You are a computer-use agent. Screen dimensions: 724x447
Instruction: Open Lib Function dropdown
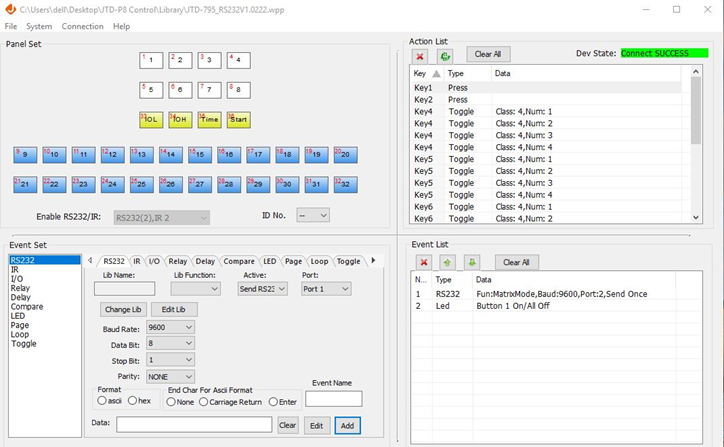coord(195,289)
